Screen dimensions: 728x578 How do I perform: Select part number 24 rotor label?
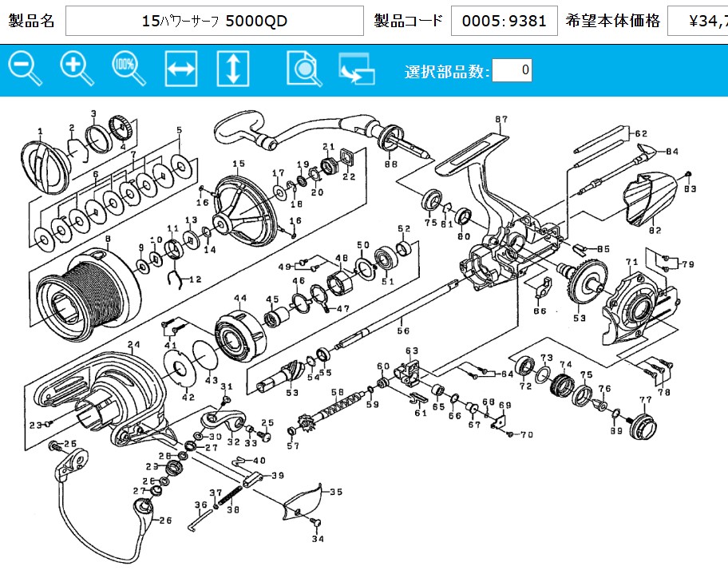pos(134,344)
